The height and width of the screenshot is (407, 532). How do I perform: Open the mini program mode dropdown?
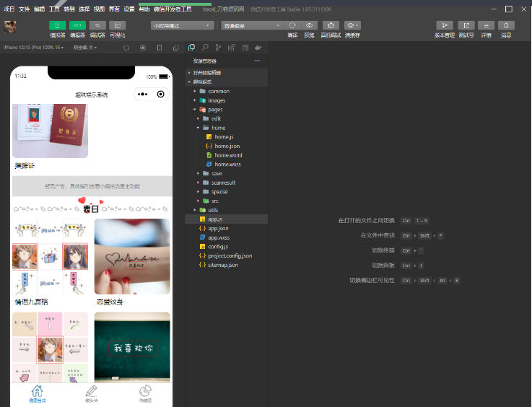pos(182,25)
